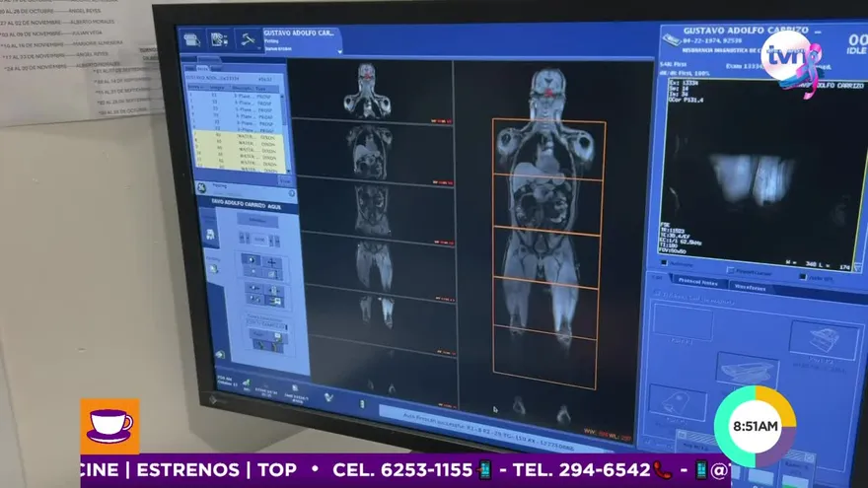The height and width of the screenshot is (488, 868).
Task: Select the lower sidebar icon under the scanner icon
Action: [x=214, y=268]
